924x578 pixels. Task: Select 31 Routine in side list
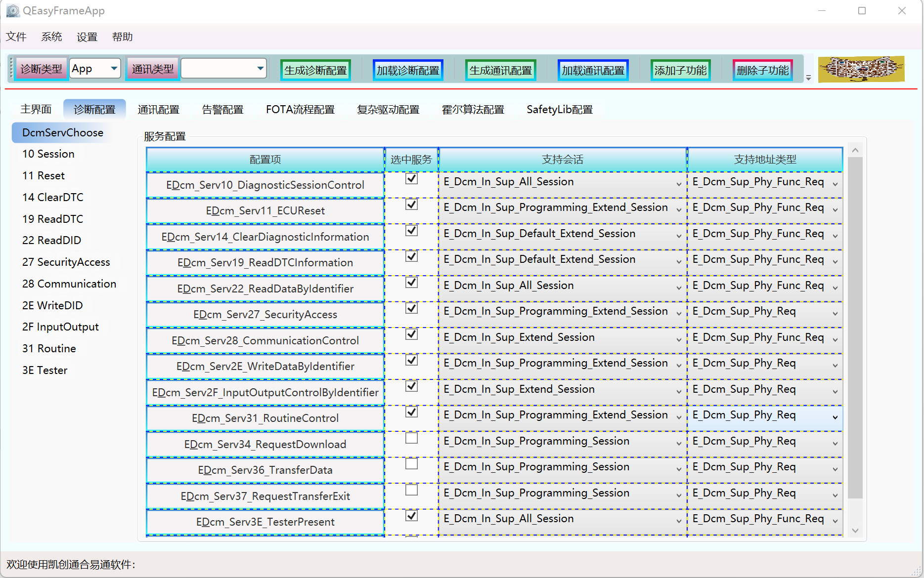point(49,348)
